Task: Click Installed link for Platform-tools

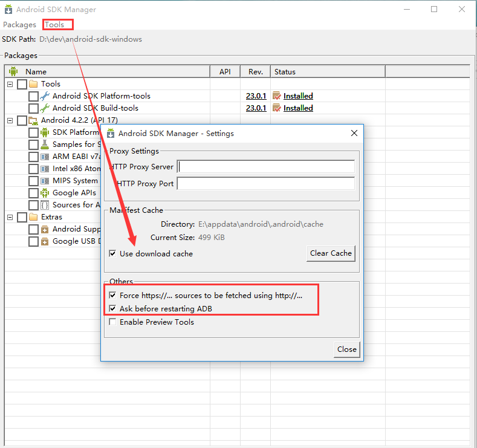Action: coord(298,96)
